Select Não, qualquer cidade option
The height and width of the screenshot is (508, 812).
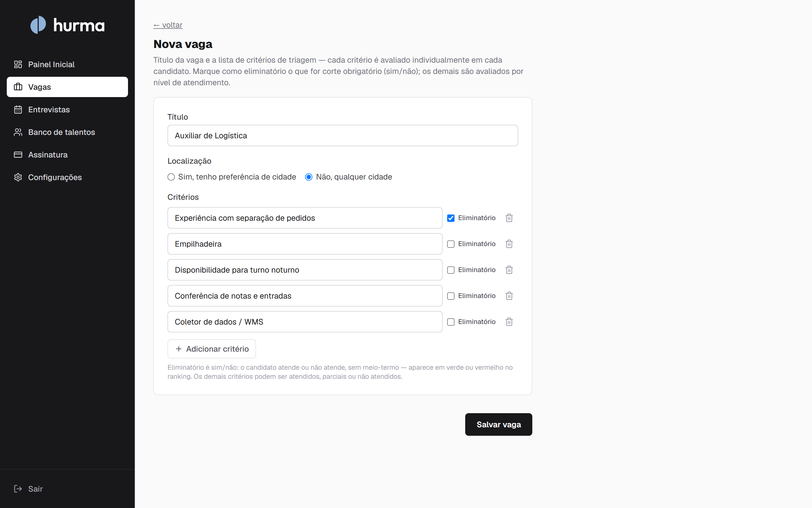point(309,177)
